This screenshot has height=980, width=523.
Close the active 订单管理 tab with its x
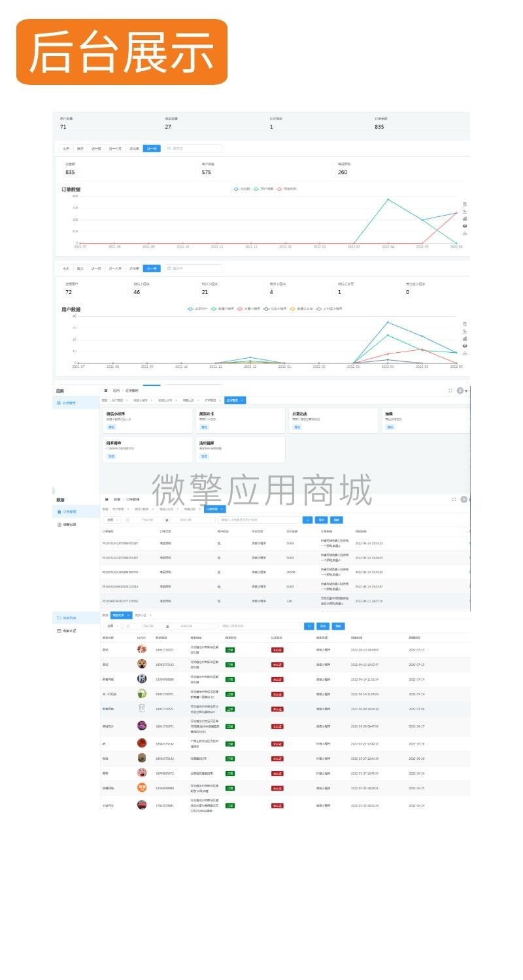click(x=222, y=509)
